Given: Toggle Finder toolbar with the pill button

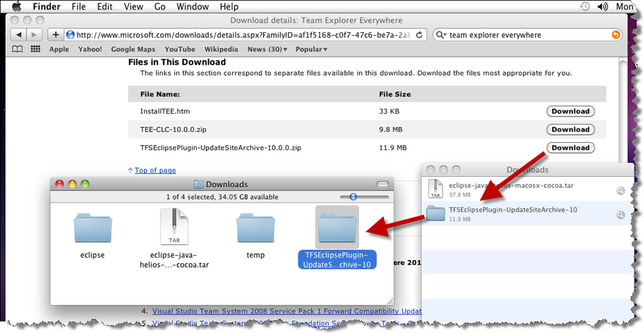Looking at the screenshot, I should 382,184.
